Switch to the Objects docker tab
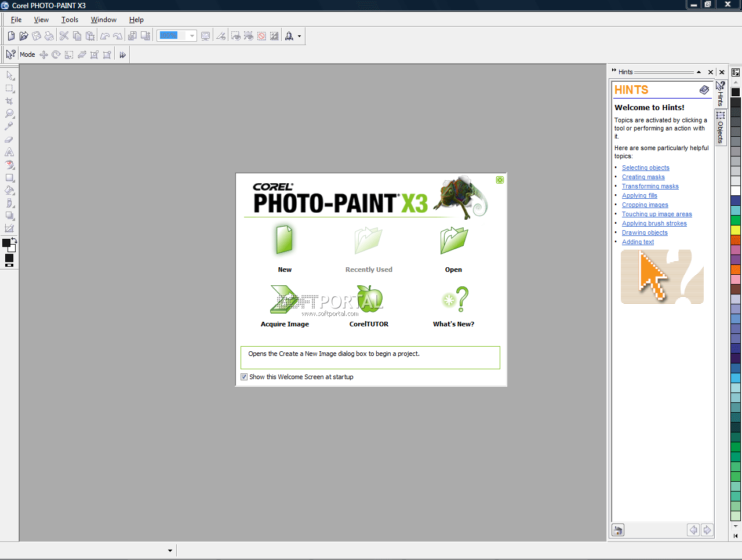 click(721, 128)
